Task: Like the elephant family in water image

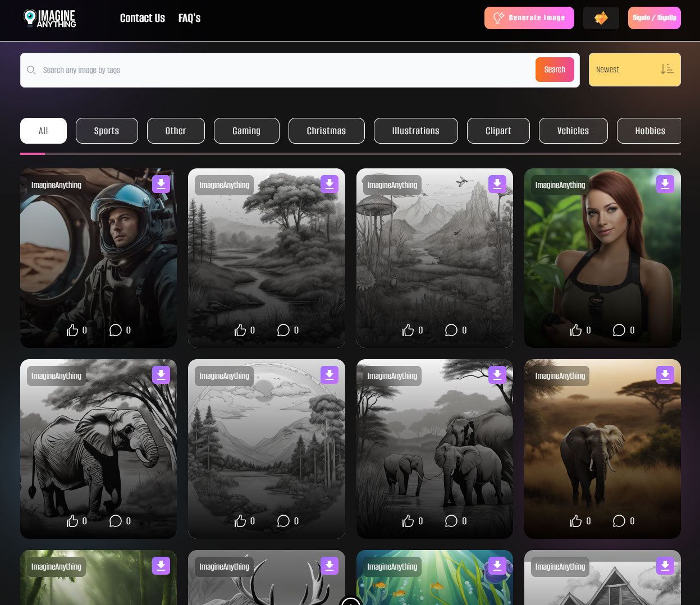Action: [408, 521]
